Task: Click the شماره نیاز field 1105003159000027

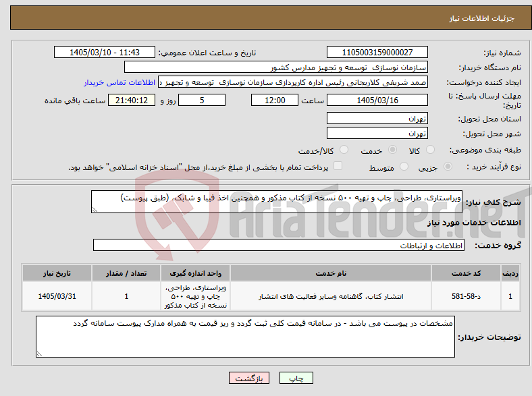Action: (x=377, y=52)
